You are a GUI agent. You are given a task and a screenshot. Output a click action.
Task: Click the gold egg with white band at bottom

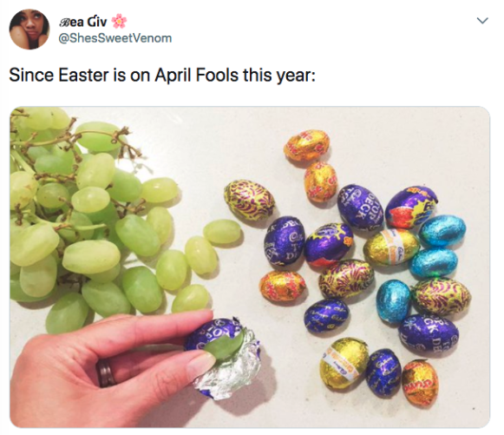click(x=344, y=363)
